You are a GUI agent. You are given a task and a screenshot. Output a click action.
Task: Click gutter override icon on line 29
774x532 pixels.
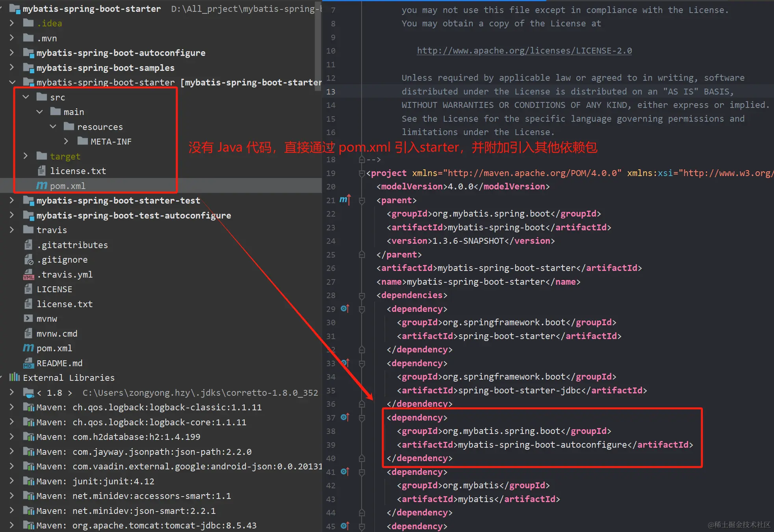[345, 309]
